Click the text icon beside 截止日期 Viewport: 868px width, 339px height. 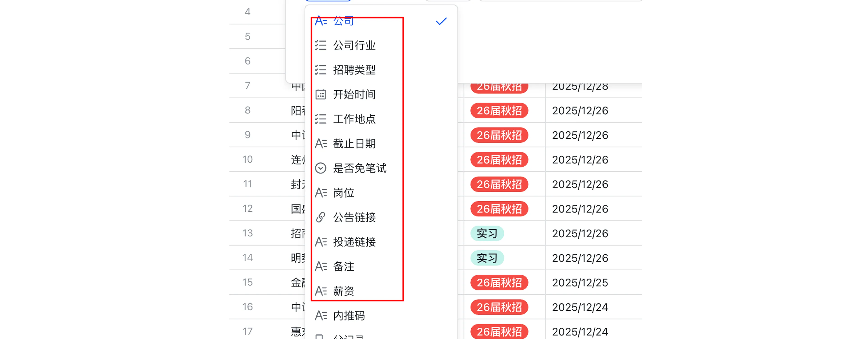click(321, 144)
